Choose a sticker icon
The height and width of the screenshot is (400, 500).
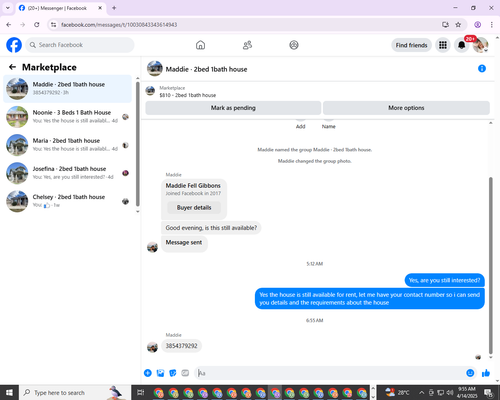173,373
